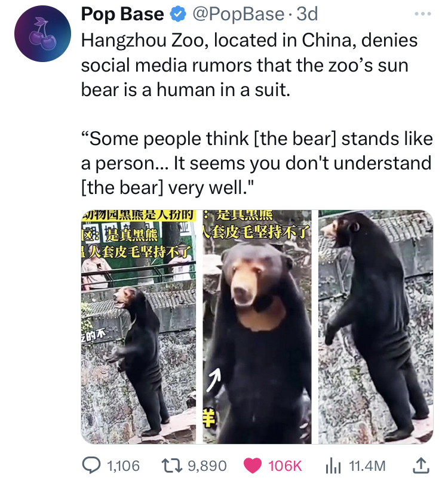Open right standing bear photo

pyautogui.click(x=376, y=326)
